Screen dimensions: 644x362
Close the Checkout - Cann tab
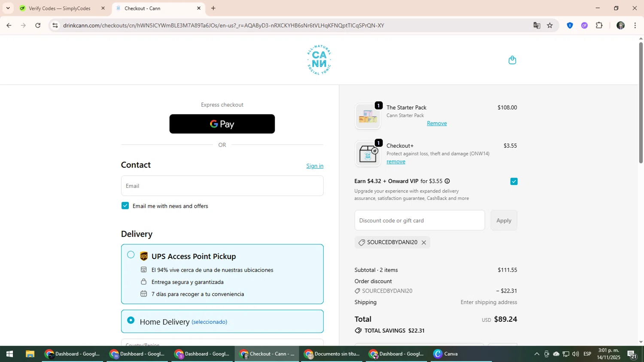(199, 8)
